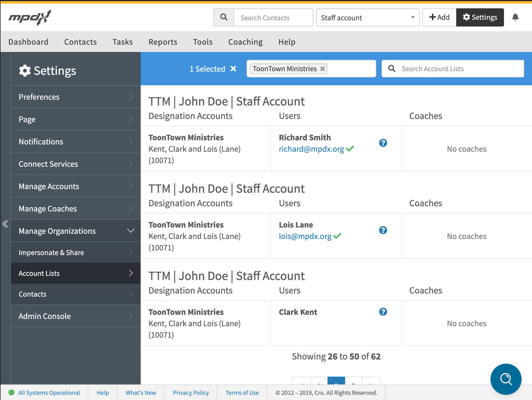Viewport: 532px width, 400px height.
Task: Click the help icon next to Richard Smith
Action: (383, 143)
